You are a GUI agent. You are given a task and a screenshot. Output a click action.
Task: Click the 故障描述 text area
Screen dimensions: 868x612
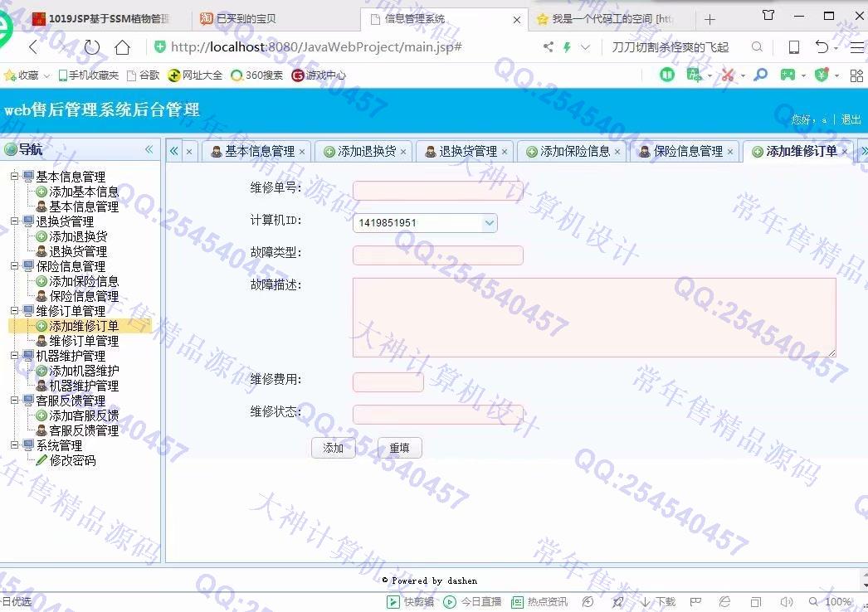click(x=594, y=318)
